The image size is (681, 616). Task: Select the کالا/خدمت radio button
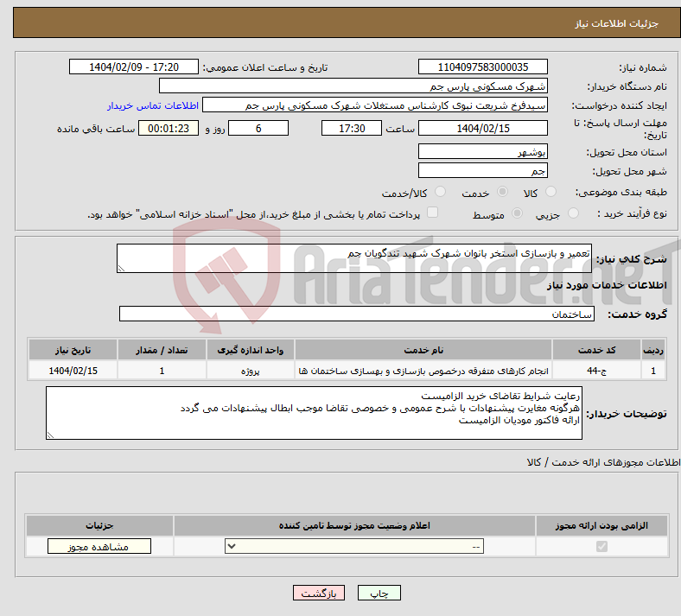coord(440,192)
